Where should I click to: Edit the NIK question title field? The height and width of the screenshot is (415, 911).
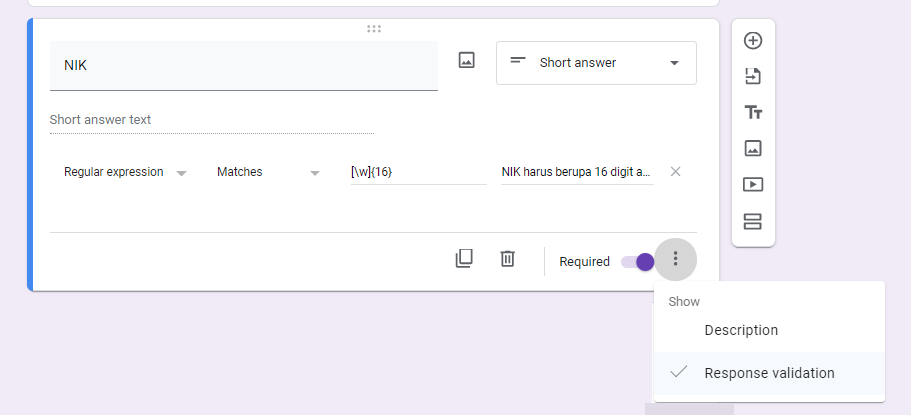pos(244,66)
